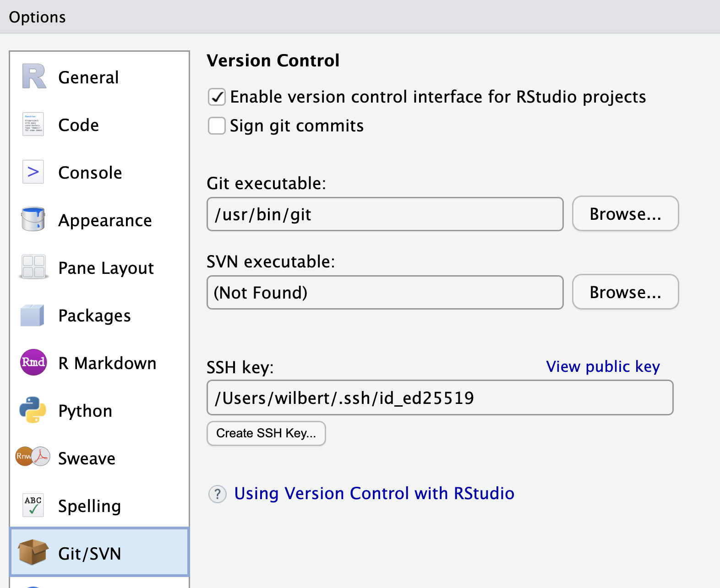720x588 pixels.
Task: Browse for the Git executable
Action: [625, 214]
